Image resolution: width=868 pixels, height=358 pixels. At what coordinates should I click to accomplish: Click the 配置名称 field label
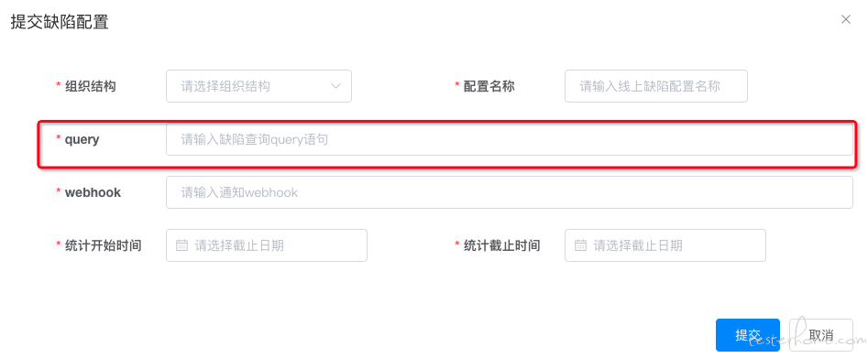coord(489,86)
